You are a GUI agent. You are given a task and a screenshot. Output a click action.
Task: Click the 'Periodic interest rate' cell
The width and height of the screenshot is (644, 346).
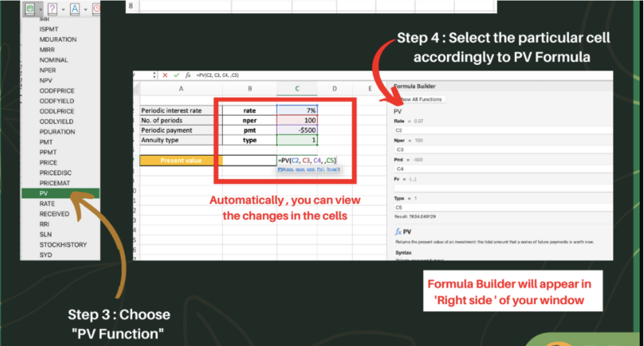point(181,111)
